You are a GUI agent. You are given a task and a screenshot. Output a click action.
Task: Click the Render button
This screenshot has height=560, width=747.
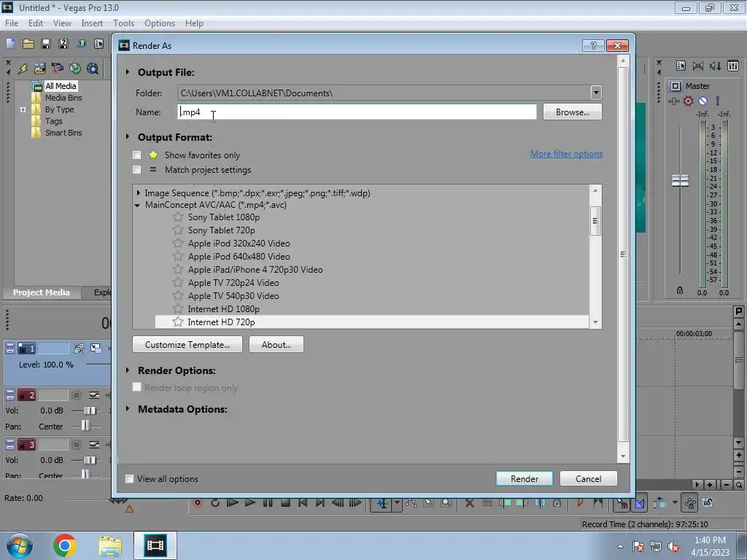point(524,478)
